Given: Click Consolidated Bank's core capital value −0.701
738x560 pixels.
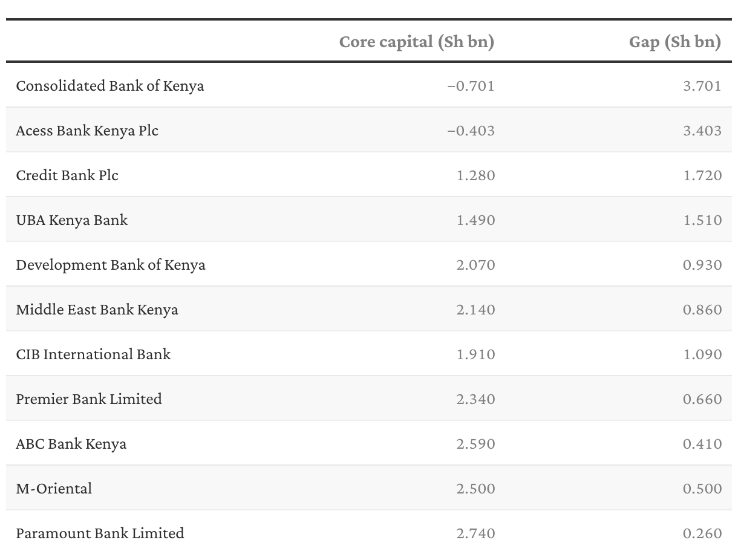Looking at the screenshot, I should [471, 86].
